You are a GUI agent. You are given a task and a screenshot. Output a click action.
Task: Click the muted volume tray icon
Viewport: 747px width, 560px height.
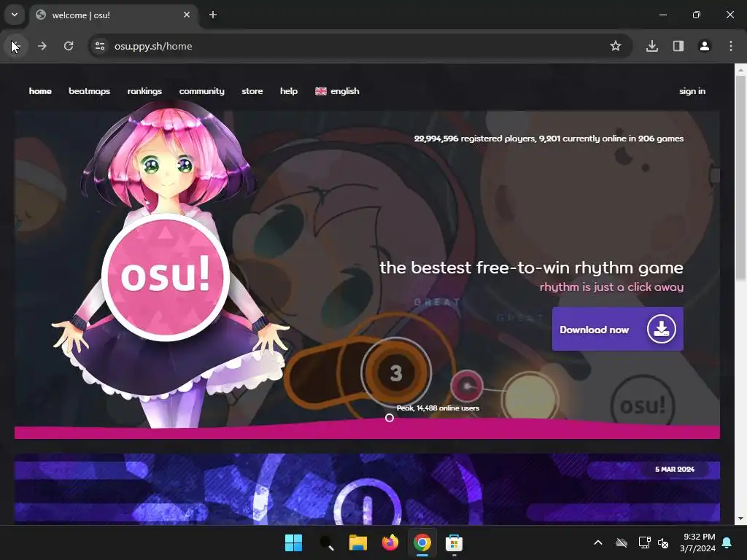pos(663,542)
